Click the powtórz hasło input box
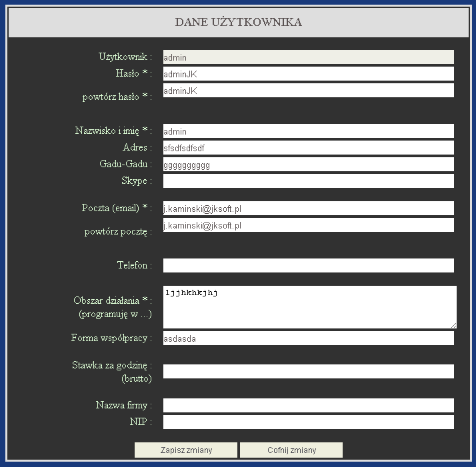Image resolution: width=476 pixels, height=467 pixels. pos(308,91)
